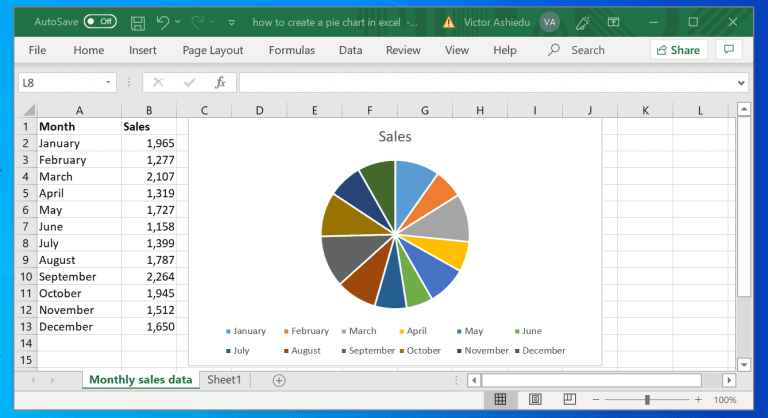Select the Sales header cell

(149, 126)
